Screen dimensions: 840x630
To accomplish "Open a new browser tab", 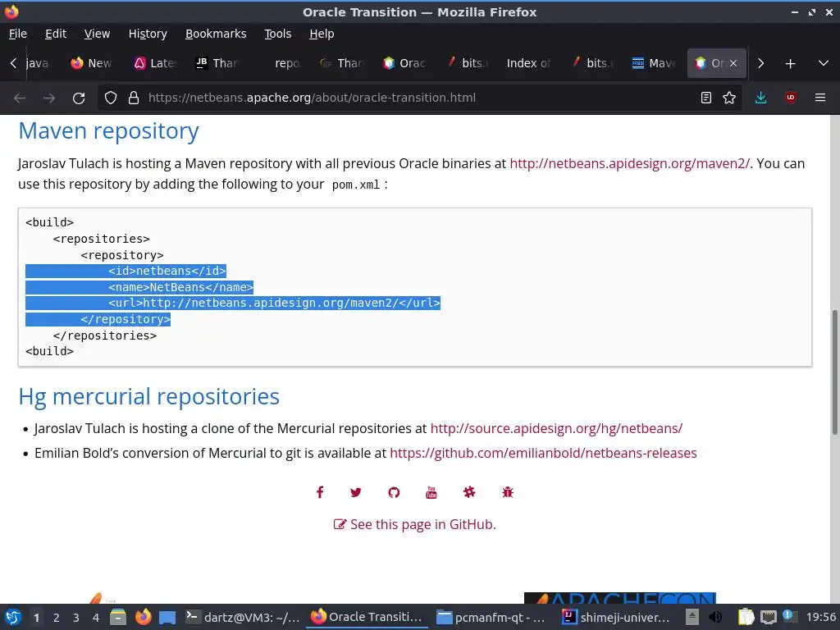I will tap(790, 64).
